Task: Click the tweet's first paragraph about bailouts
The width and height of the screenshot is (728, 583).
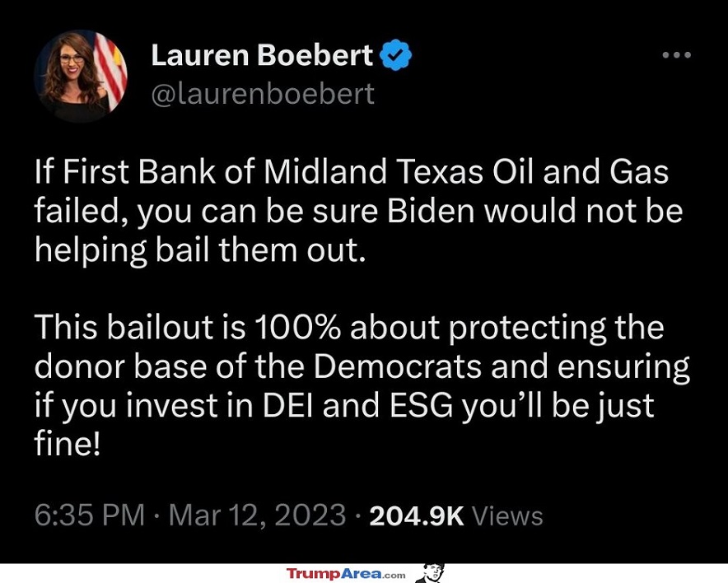Action: [x=358, y=212]
